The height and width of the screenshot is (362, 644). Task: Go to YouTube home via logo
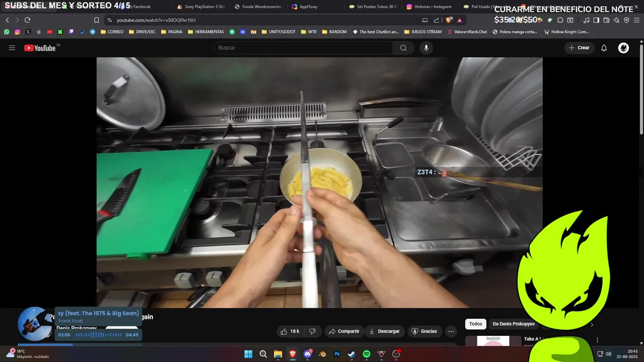(x=40, y=48)
